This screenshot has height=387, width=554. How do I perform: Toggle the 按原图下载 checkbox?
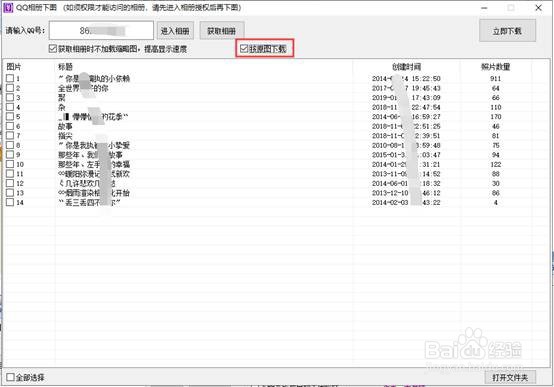[244, 48]
